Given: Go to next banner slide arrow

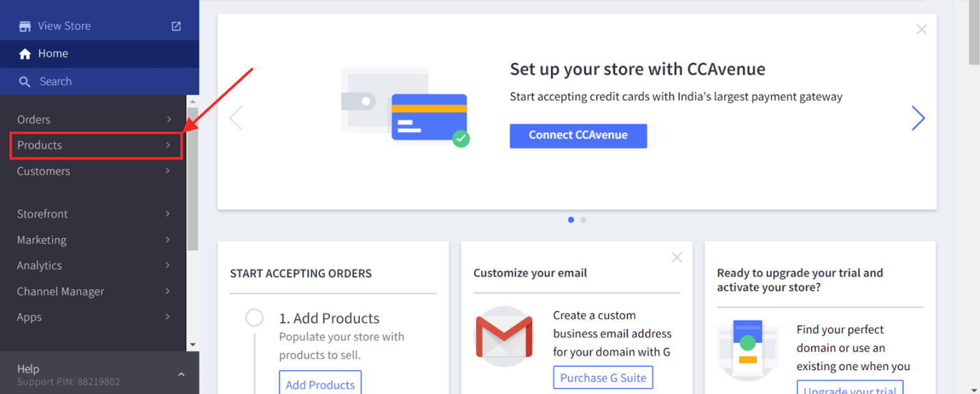Looking at the screenshot, I should [x=918, y=118].
